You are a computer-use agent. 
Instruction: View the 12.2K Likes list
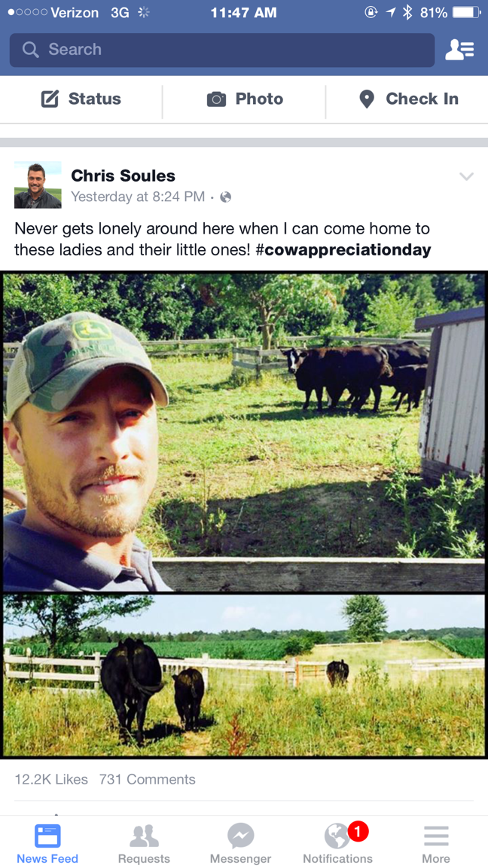coord(51,779)
